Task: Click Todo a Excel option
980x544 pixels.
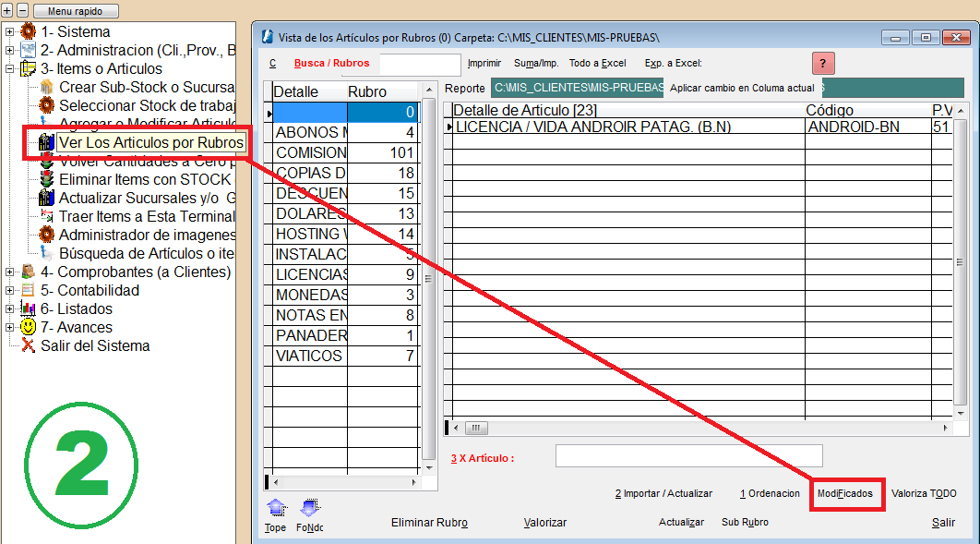Action: (x=597, y=63)
